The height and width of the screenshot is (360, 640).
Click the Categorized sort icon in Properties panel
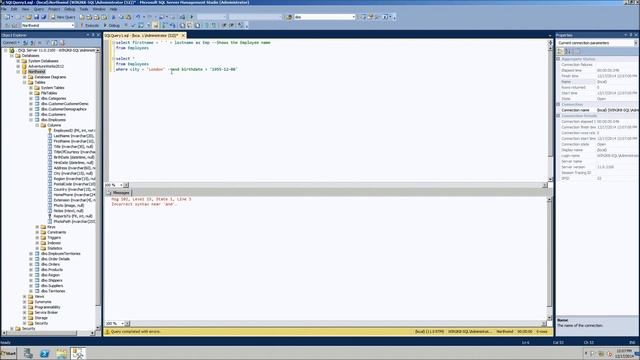(560, 51)
